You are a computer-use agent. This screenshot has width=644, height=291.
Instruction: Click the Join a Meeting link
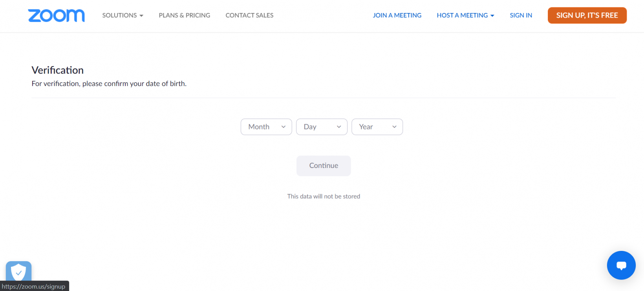click(x=397, y=15)
